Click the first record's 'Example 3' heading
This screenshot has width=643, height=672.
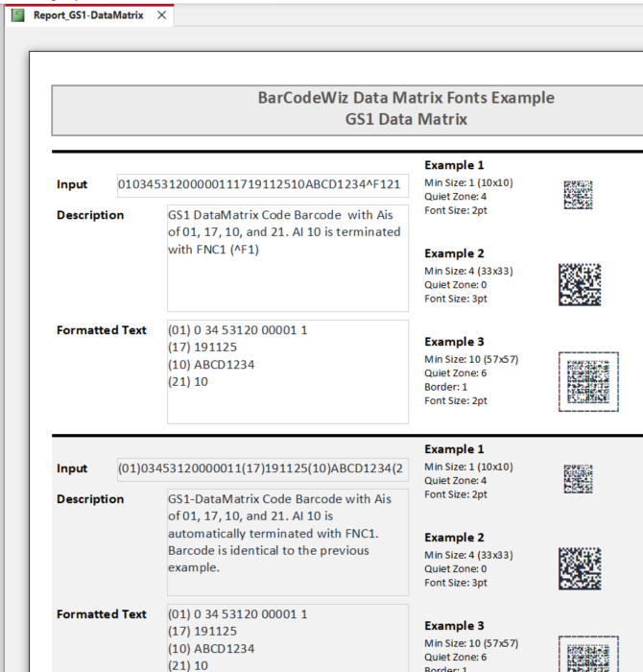454,342
